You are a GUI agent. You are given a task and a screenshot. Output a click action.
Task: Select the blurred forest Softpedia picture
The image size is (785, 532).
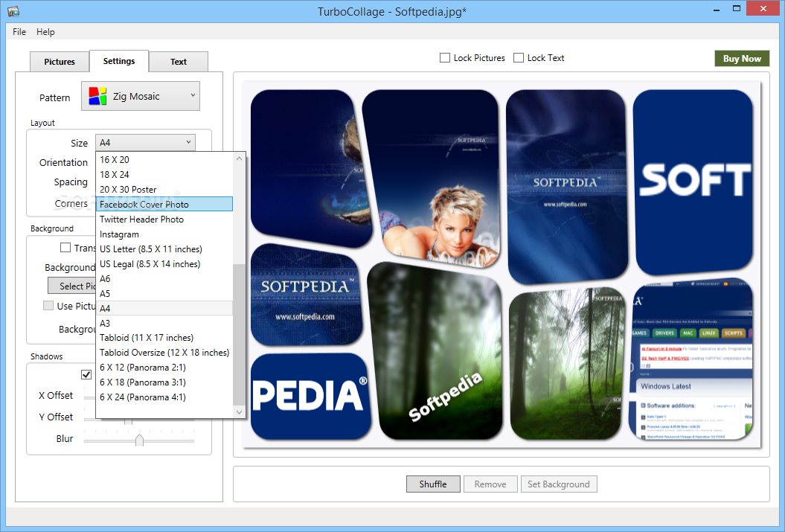click(x=435, y=351)
